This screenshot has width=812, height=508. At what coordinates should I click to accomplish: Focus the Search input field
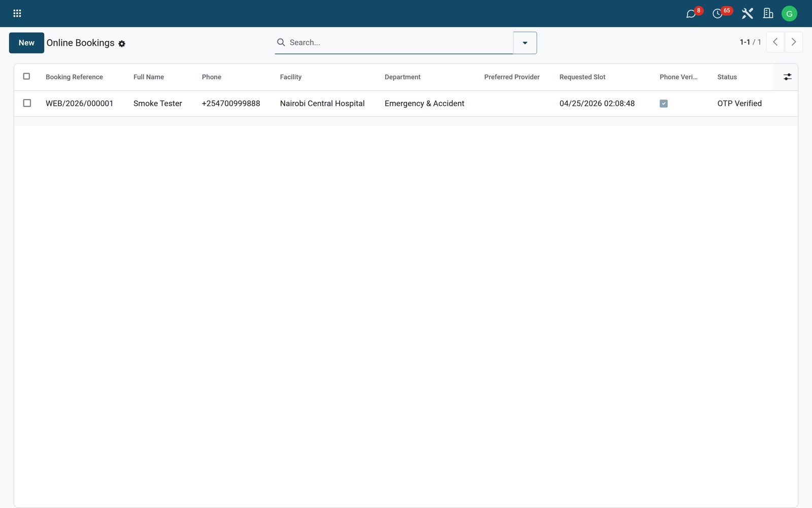(x=400, y=43)
